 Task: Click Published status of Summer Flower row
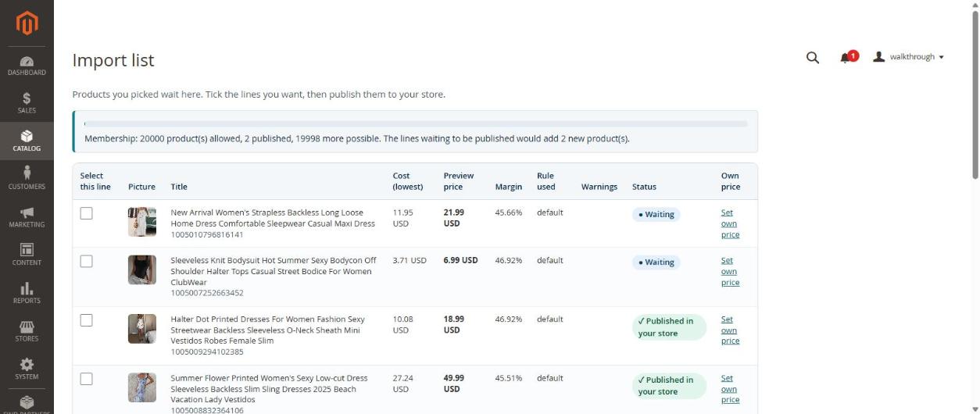(x=669, y=386)
